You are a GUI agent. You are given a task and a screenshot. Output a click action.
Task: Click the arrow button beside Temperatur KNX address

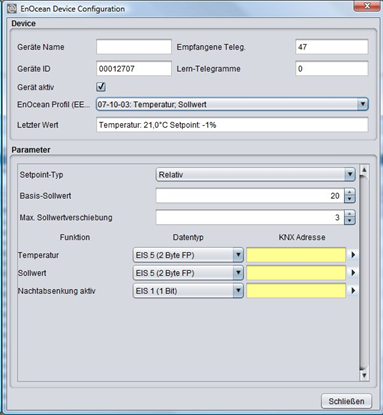[x=353, y=255]
